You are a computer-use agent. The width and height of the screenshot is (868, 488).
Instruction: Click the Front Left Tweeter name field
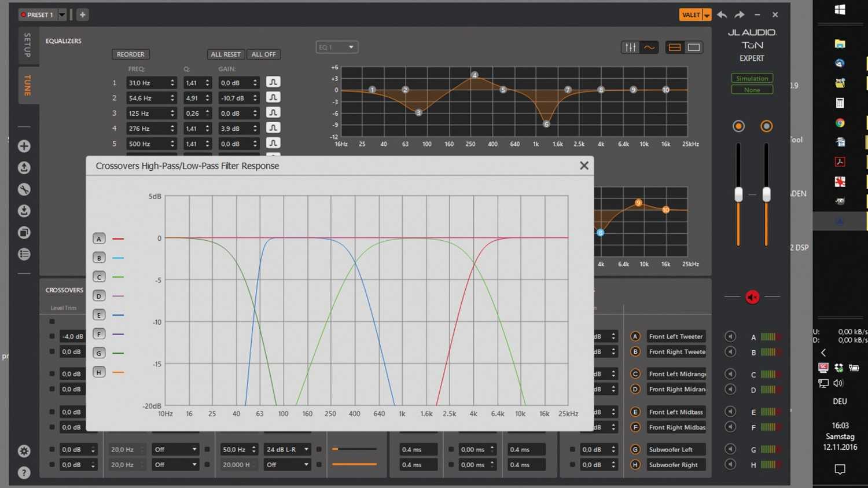click(x=676, y=336)
